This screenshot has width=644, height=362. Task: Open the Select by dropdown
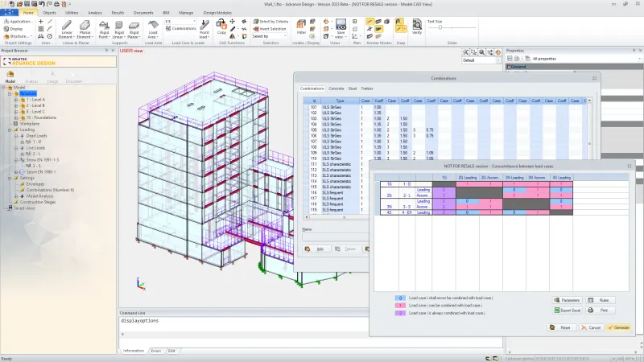(x=270, y=36)
